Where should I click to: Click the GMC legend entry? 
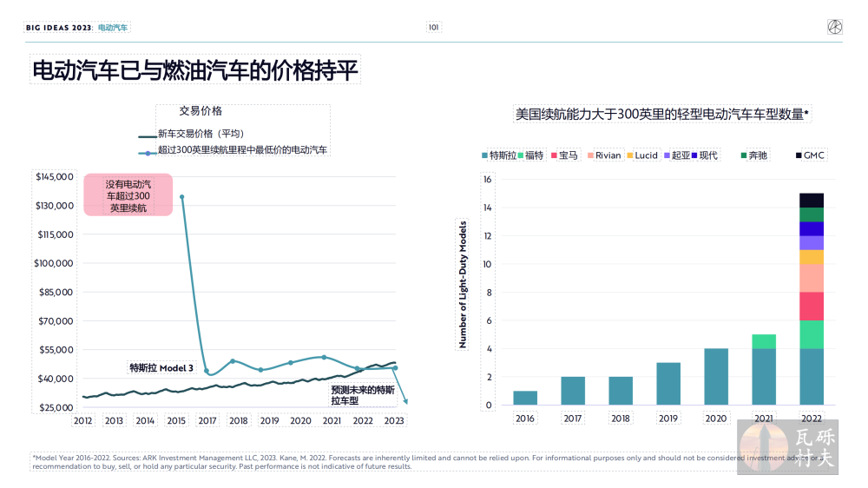coord(811,155)
